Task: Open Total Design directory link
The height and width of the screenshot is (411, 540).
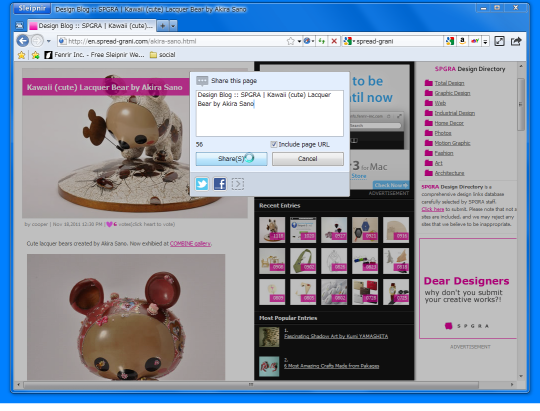Action: tap(449, 83)
